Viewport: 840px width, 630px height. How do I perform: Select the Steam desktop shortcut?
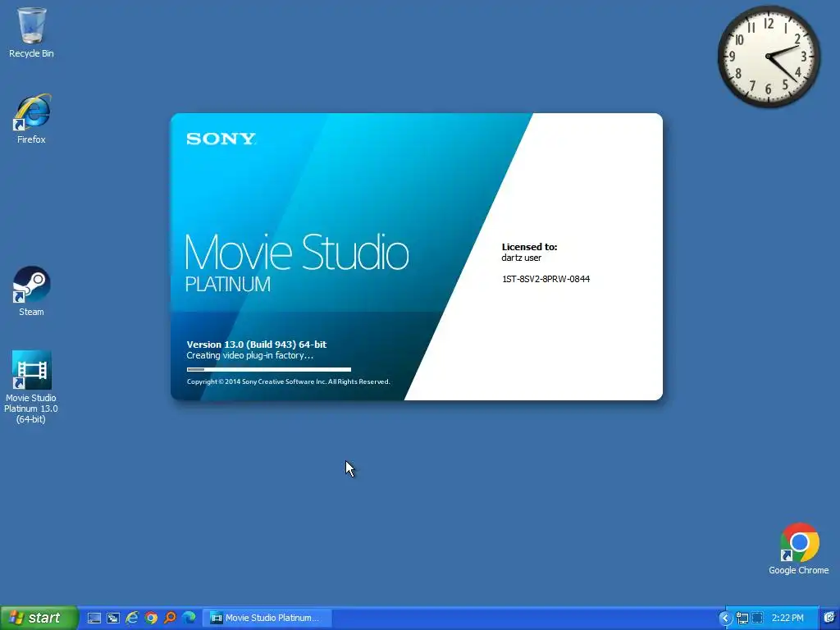[x=31, y=291]
